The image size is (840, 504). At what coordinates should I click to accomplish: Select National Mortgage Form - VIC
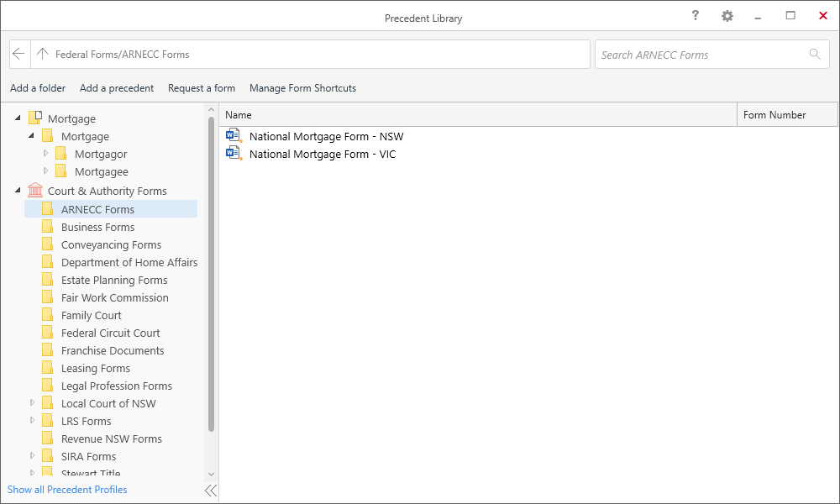coord(323,155)
